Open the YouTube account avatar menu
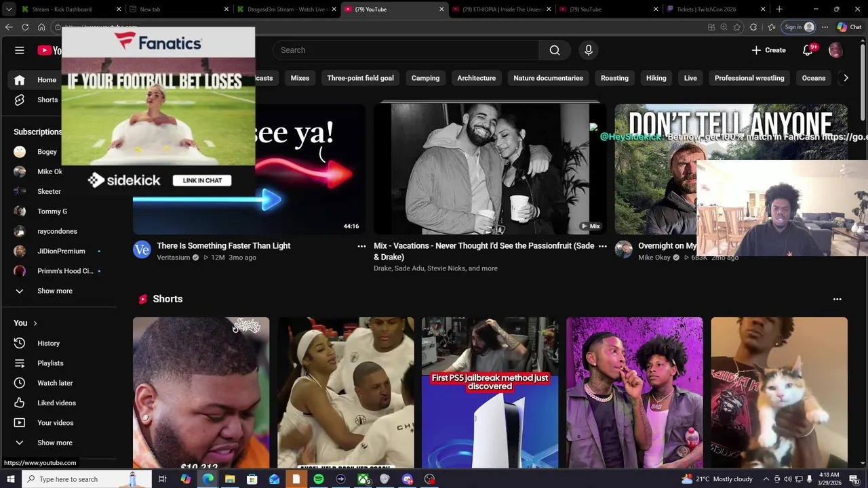The height and width of the screenshot is (488, 868). 835,50
